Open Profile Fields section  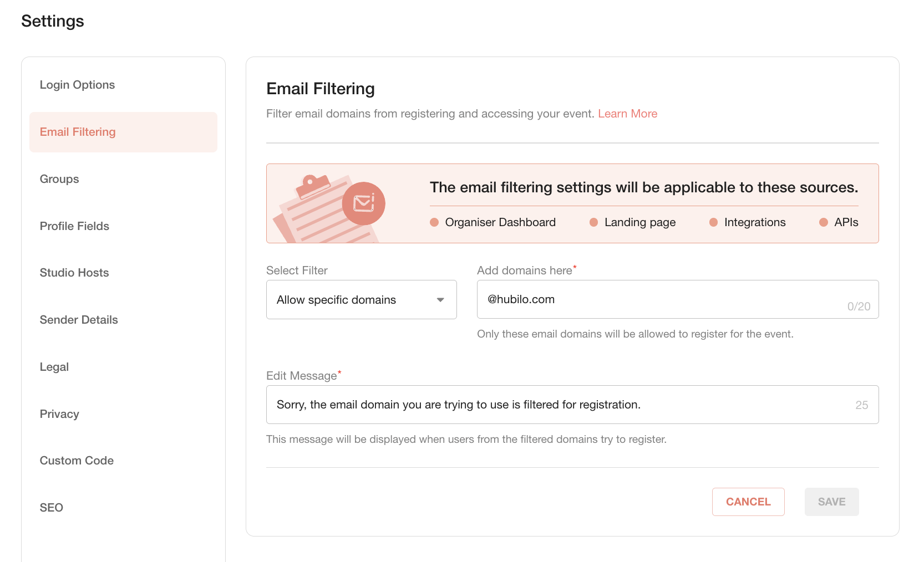tap(74, 226)
